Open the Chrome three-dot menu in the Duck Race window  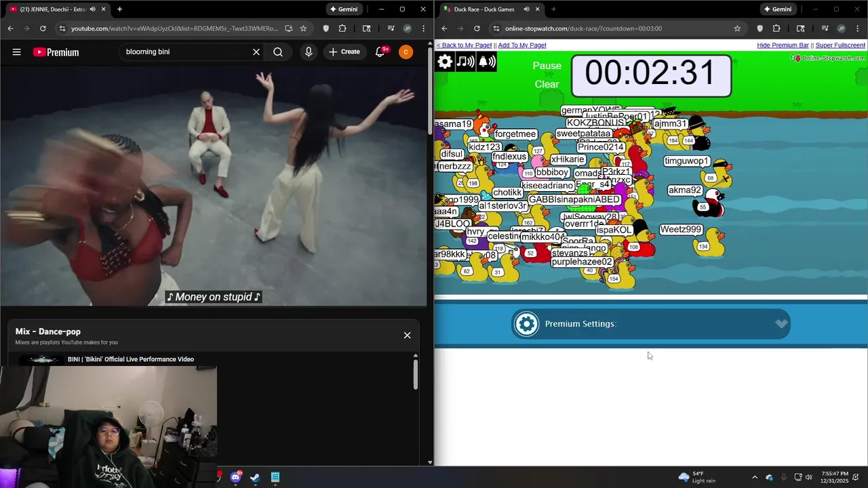[x=857, y=28]
